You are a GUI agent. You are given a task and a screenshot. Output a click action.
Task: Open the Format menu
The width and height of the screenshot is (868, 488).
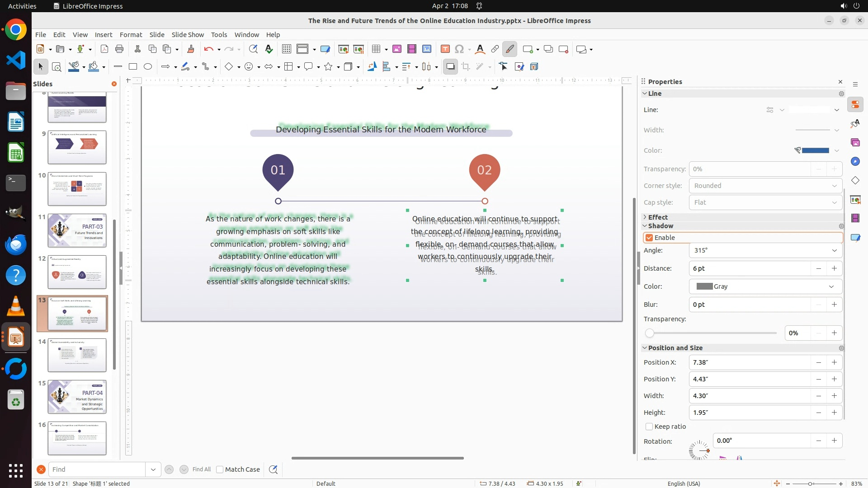[131, 35]
